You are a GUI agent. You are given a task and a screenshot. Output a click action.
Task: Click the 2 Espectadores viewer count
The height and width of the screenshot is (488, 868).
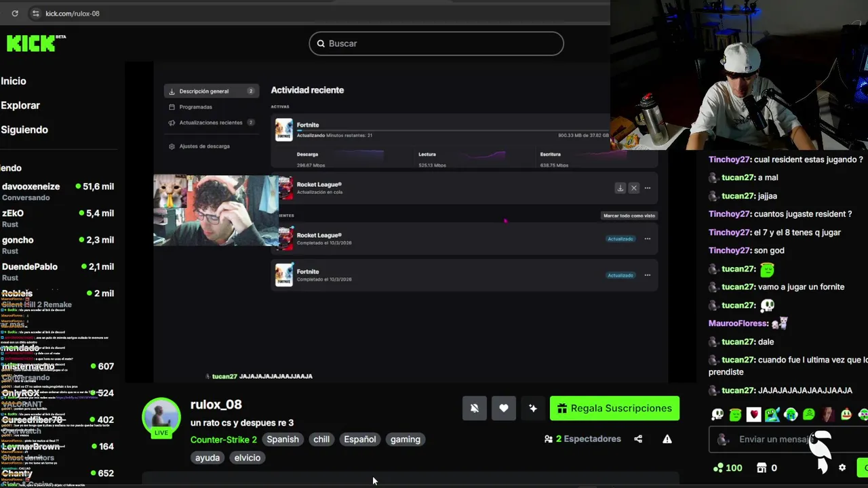click(x=583, y=439)
